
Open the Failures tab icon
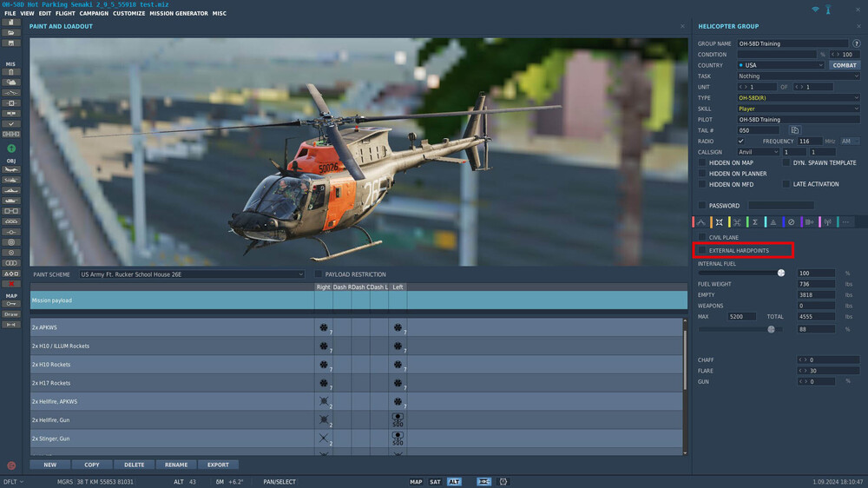(x=791, y=222)
